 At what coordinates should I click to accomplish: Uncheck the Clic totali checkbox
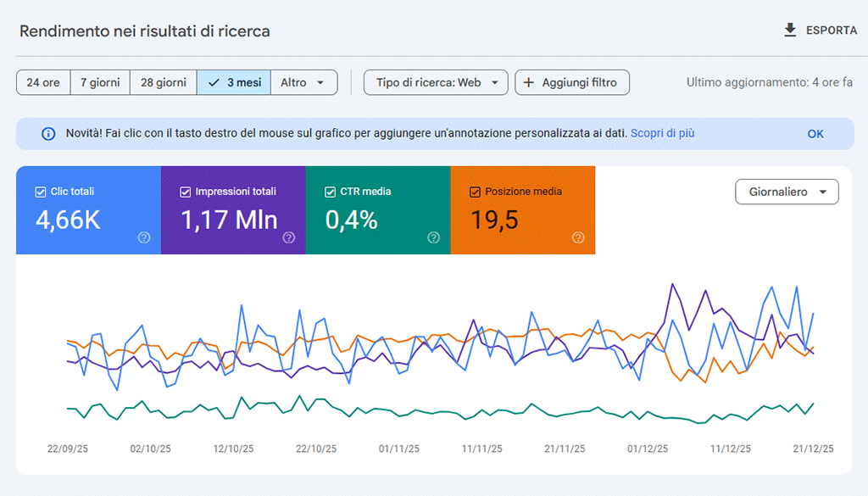coord(41,192)
